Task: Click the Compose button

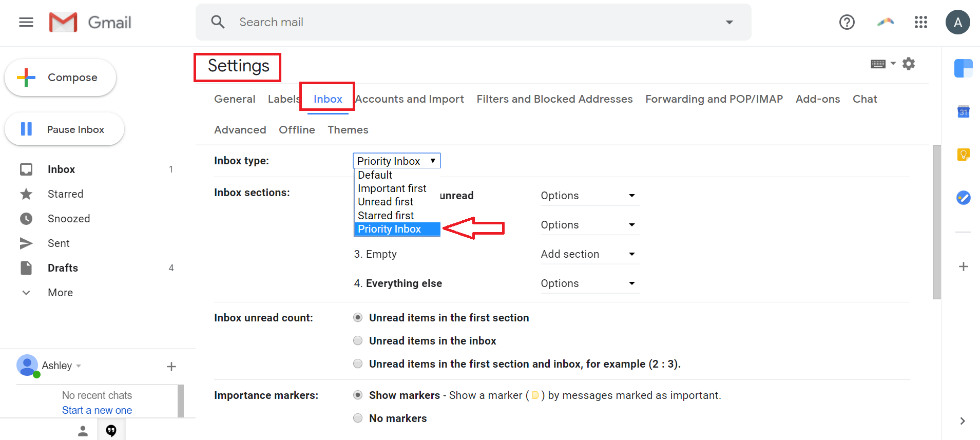Action: pyautogui.click(x=61, y=78)
